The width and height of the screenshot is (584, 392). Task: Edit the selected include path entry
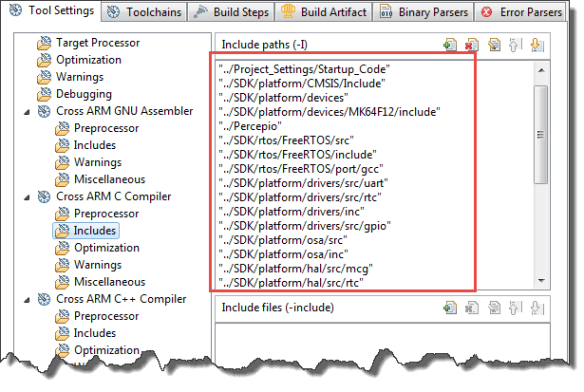[x=494, y=45]
